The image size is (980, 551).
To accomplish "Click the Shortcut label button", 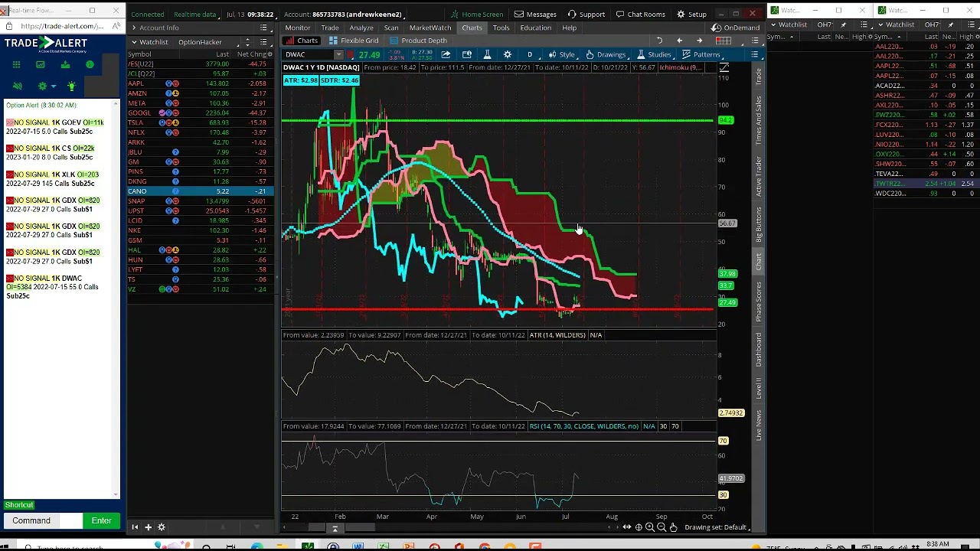I will coord(19,505).
